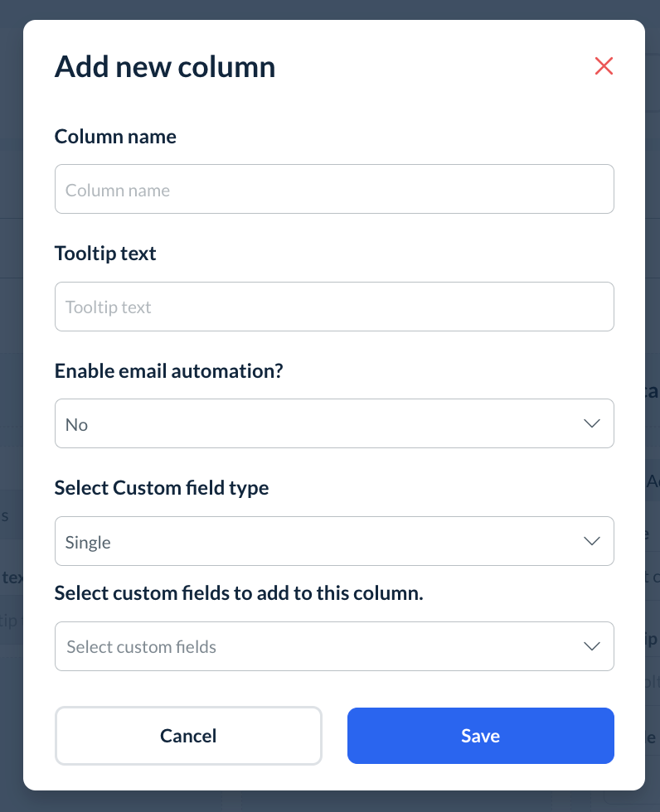660x812 pixels.
Task: Expand email automation dropdown chevron arrow
Action: coord(591,424)
